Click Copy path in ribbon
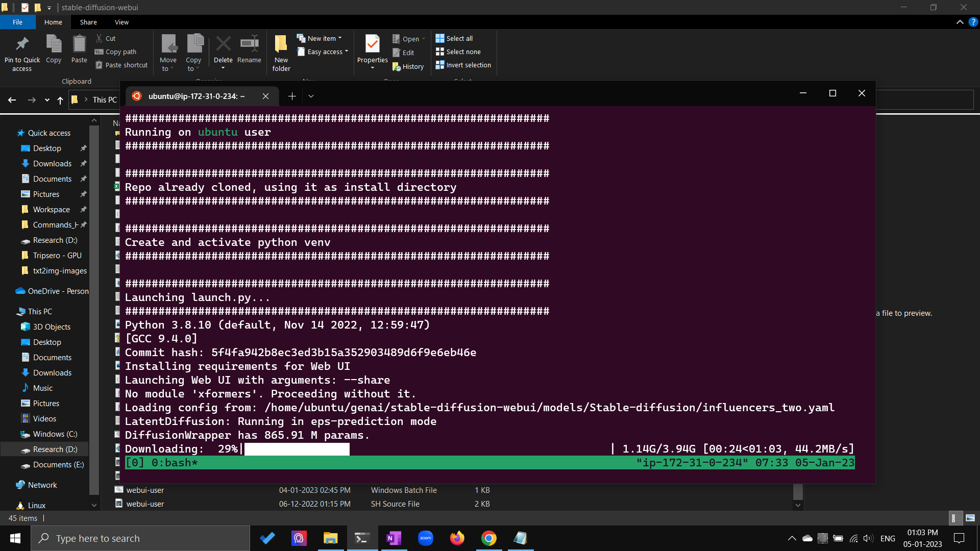This screenshot has width=980, height=551. (116, 52)
